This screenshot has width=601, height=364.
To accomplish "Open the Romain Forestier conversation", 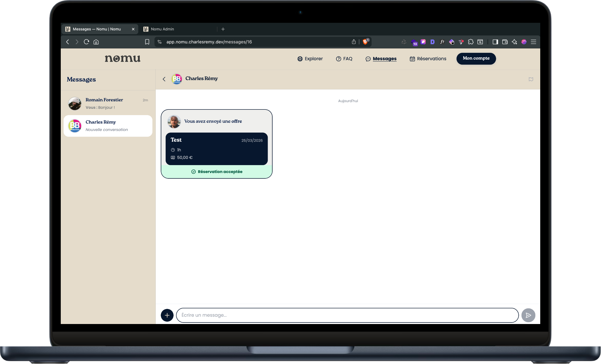I will click(108, 103).
